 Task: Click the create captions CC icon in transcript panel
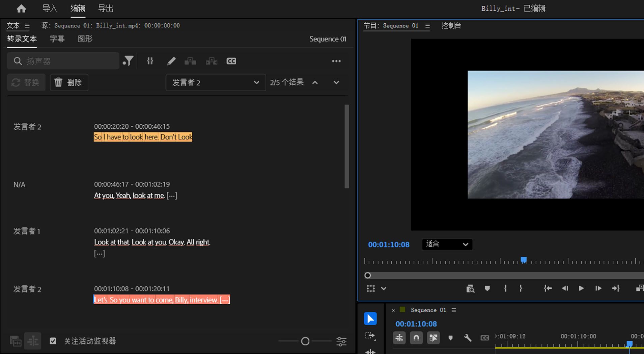231,61
